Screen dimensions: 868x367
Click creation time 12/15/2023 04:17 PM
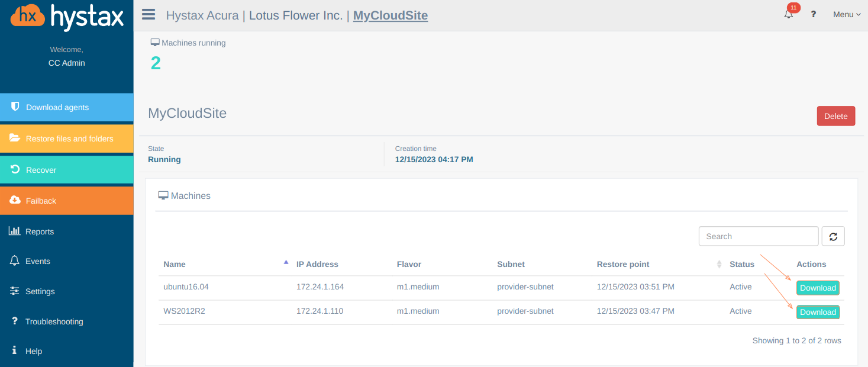pos(434,159)
